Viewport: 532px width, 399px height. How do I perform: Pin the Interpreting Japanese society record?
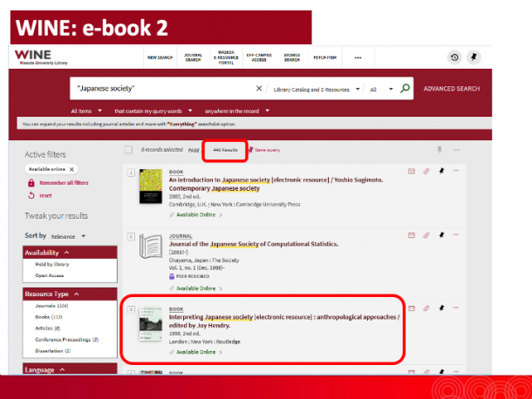[441, 308]
